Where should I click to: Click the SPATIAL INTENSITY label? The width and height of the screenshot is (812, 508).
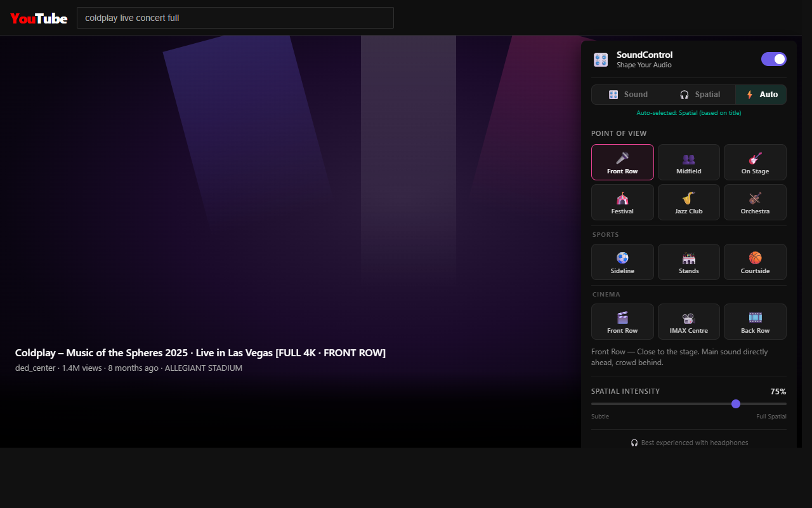[x=625, y=391]
